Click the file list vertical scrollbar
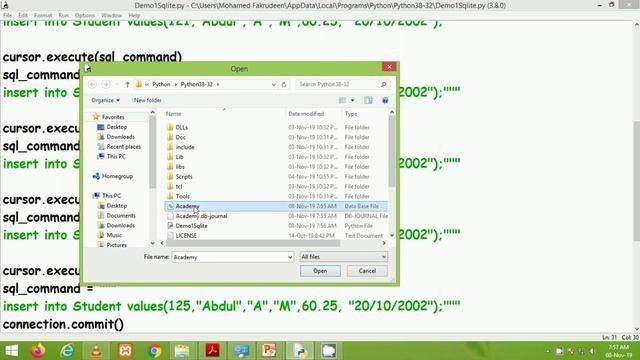Viewport: 640px width, 360px height. 392,151
